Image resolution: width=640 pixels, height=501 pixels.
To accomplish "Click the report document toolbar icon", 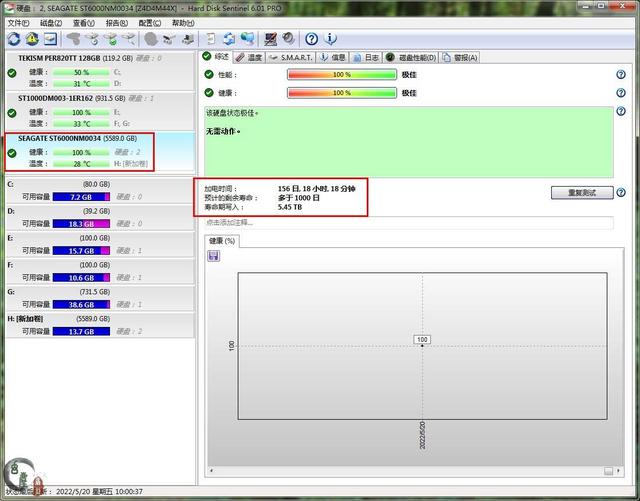I will click(211, 39).
